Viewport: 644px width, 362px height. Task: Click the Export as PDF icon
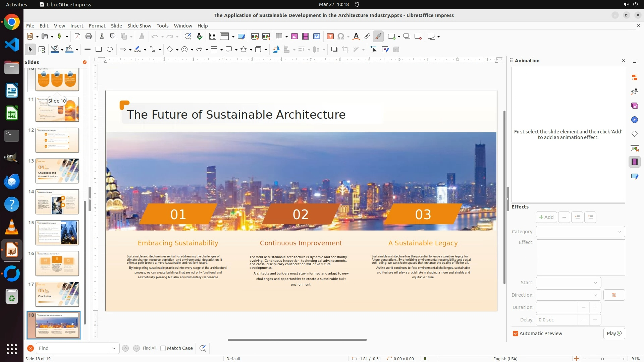click(x=77, y=37)
